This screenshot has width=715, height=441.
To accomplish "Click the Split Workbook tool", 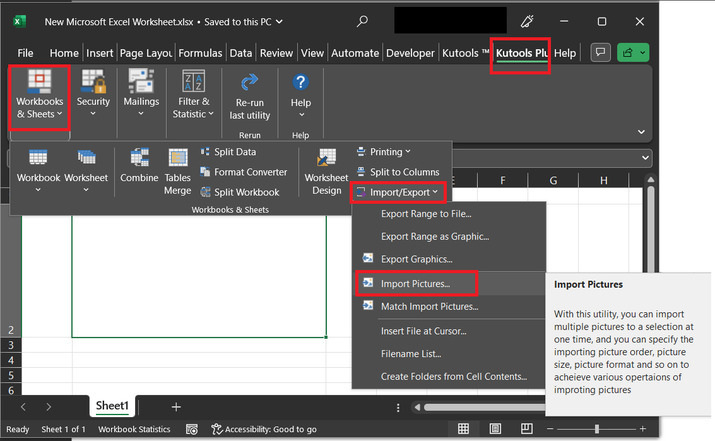I will [240, 192].
